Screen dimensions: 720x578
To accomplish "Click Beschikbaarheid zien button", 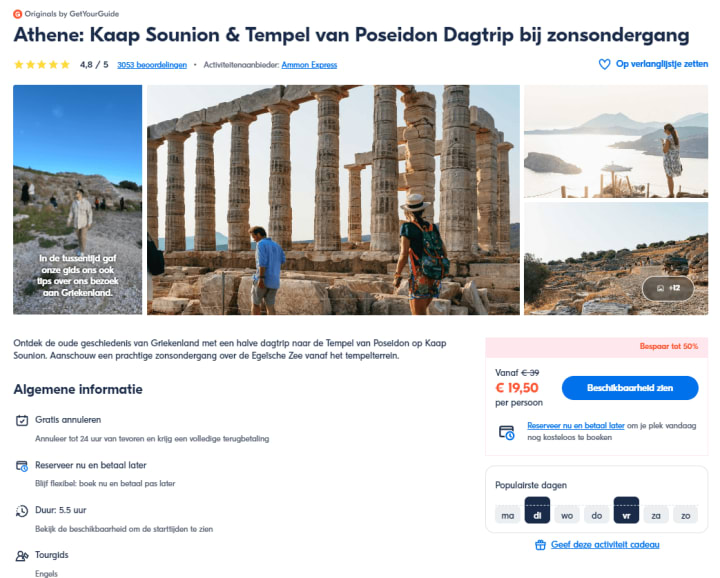I will [x=630, y=388].
